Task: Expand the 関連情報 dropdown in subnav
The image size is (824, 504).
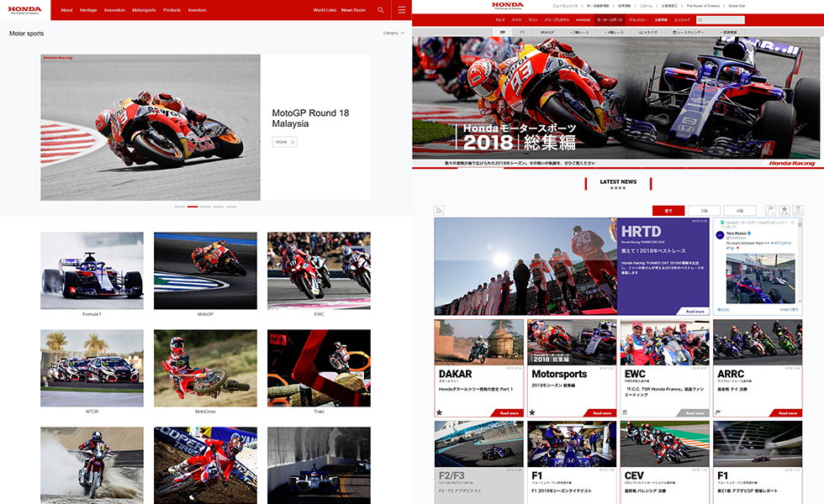Action: (x=728, y=32)
